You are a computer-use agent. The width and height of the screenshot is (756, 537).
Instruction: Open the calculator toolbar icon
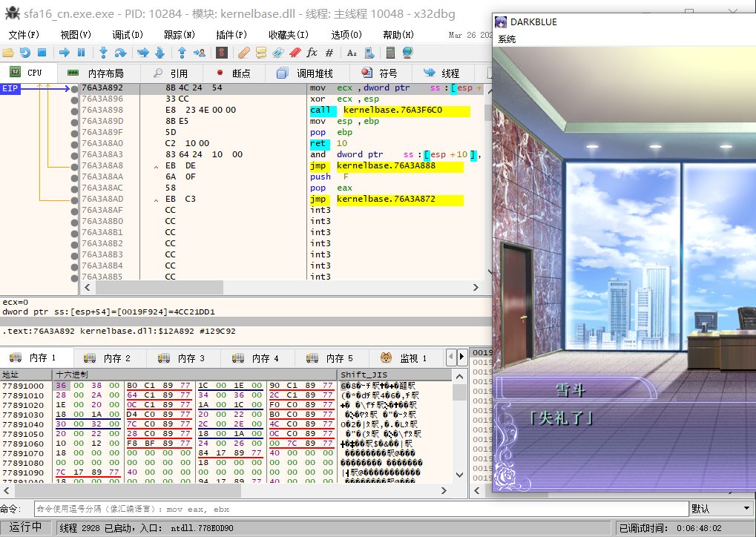390,53
